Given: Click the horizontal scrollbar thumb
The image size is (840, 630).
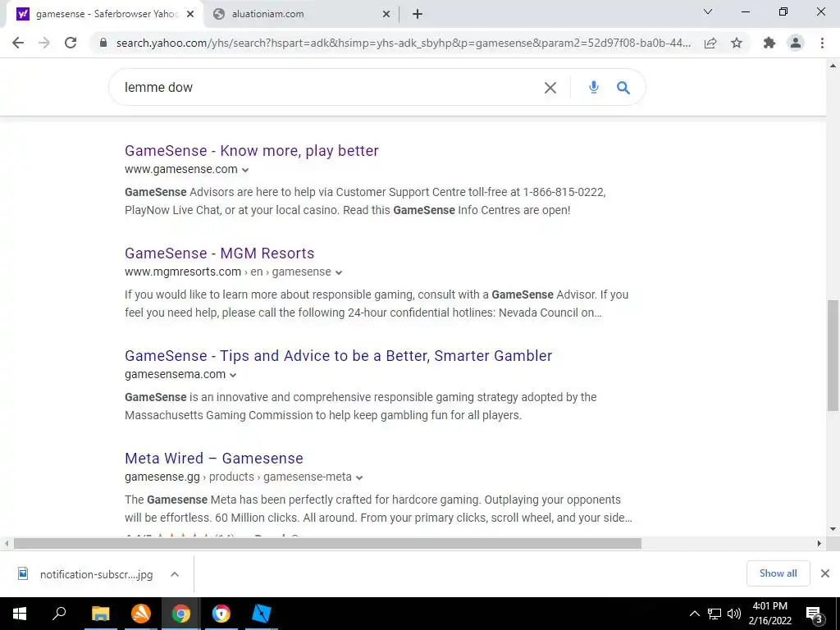Looking at the screenshot, I should (327, 543).
